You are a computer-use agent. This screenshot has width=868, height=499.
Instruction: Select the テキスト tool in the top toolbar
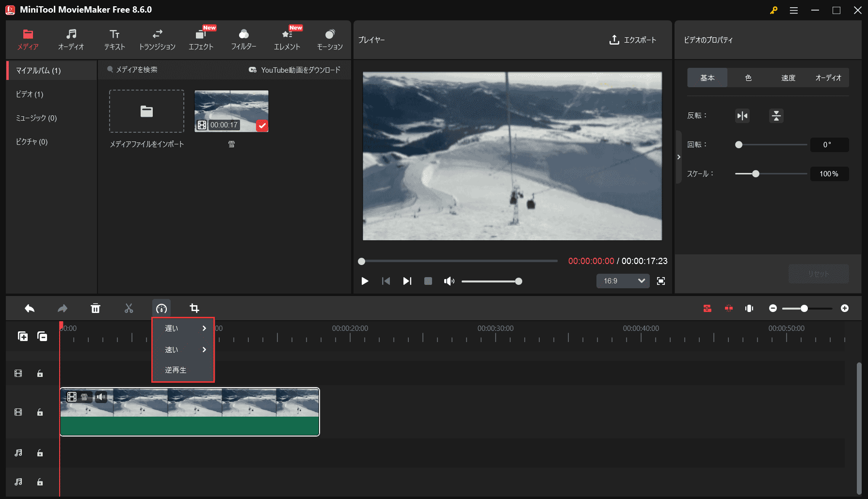coord(114,39)
